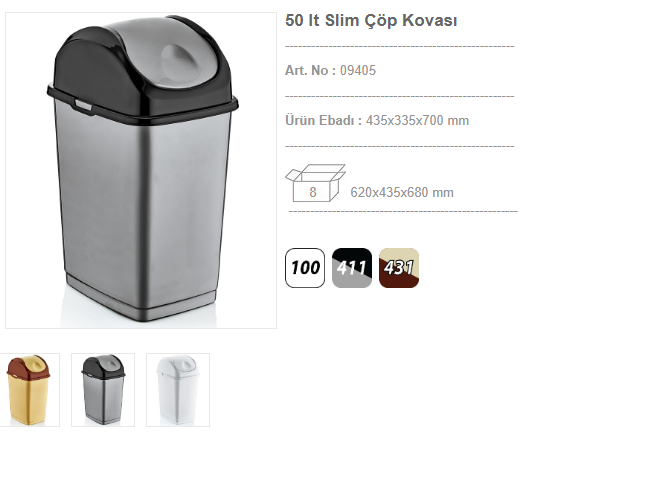Open the grey and black bin thumbnail
The height and width of the screenshot is (496, 652).
click(x=103, y=390)
